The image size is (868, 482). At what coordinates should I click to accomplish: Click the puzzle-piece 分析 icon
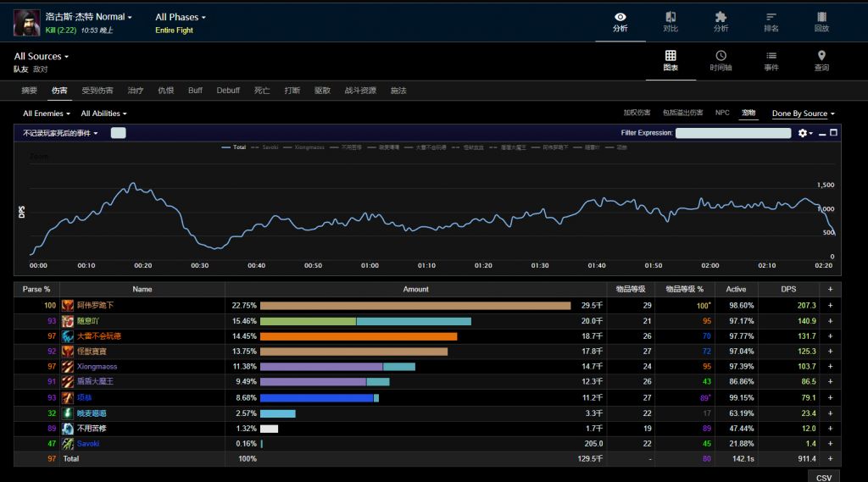(721, 21)
